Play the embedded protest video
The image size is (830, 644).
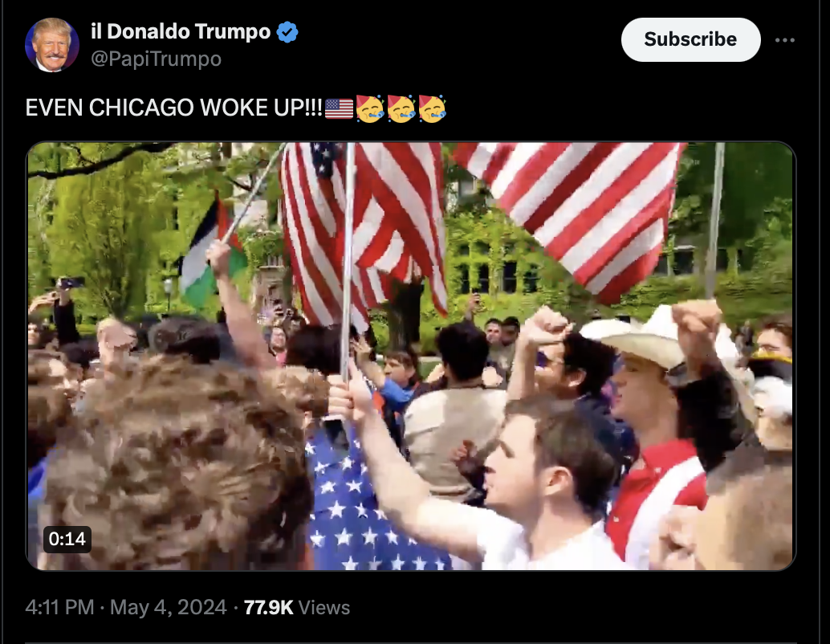pyautogui.click(x=411, y=356)
